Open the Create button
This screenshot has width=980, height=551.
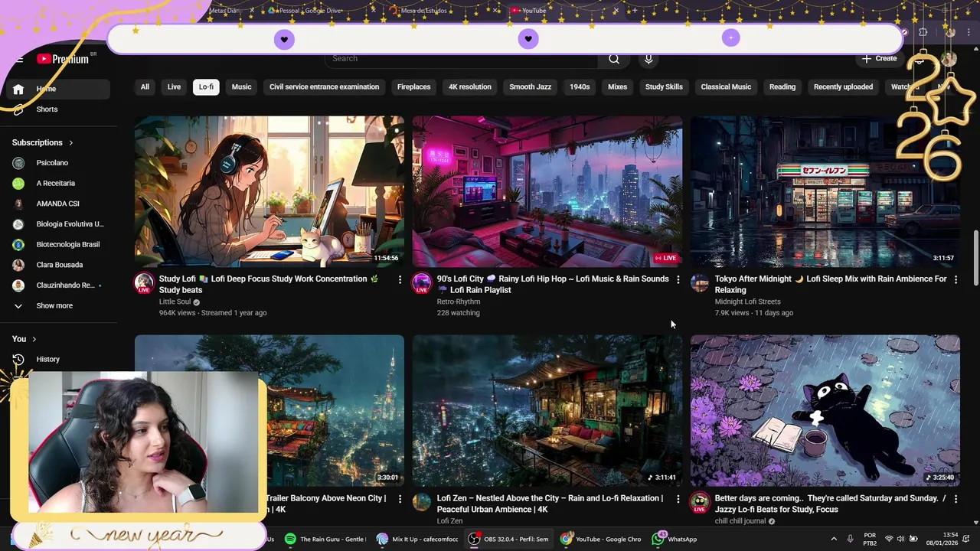pos(879,58)
